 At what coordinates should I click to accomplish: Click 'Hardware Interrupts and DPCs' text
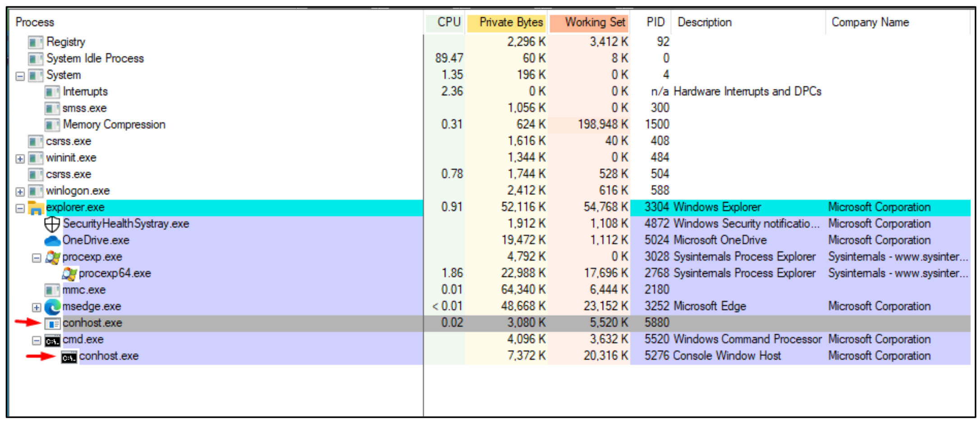click(747, 92)
